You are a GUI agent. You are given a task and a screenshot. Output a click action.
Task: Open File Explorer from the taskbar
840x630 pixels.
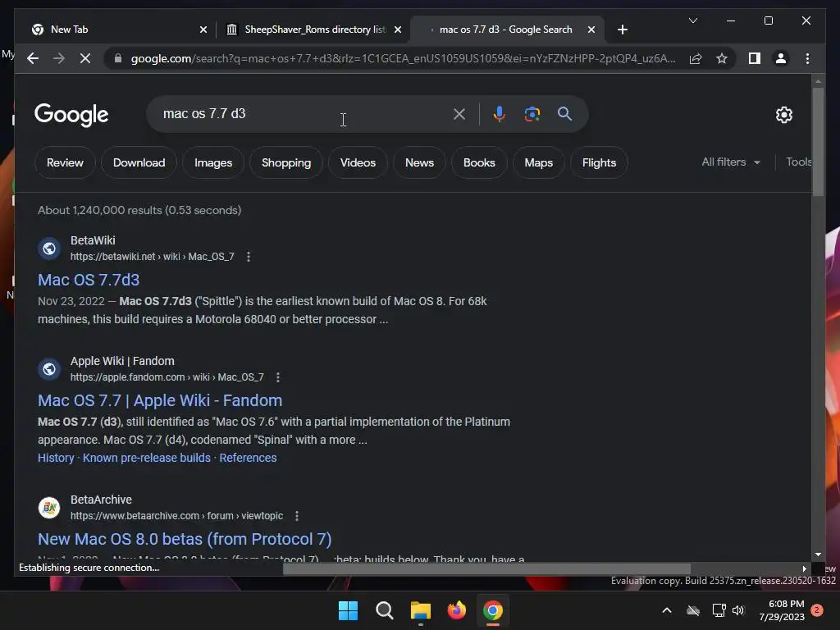[421, 610]
